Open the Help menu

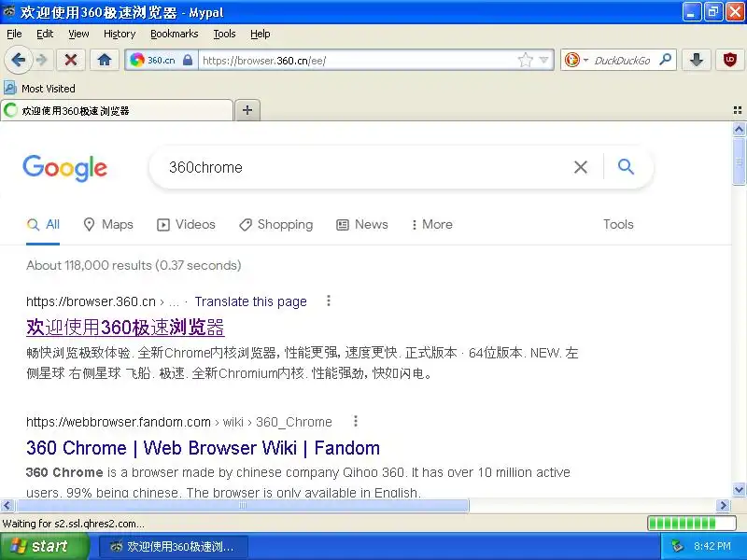261,34
